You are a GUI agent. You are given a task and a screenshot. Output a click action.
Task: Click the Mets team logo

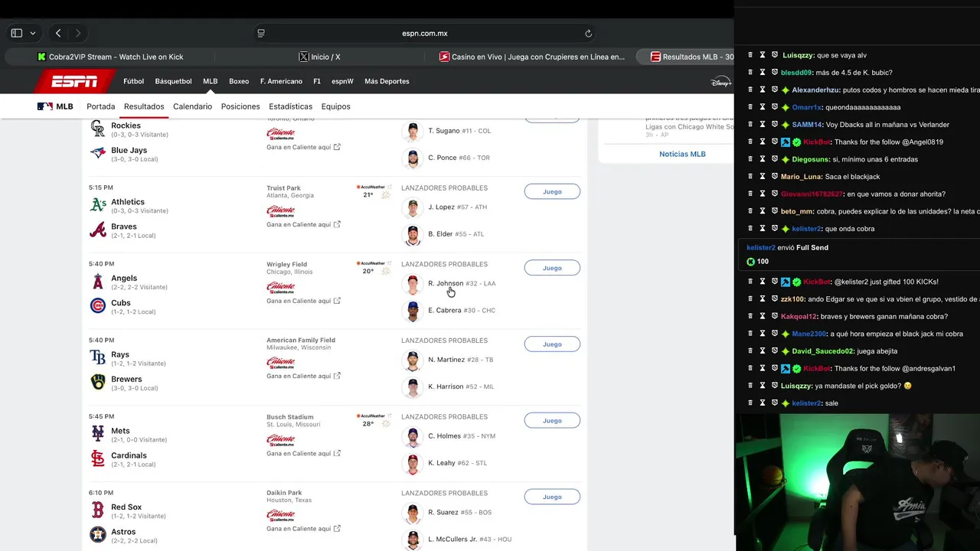point(98,434)
